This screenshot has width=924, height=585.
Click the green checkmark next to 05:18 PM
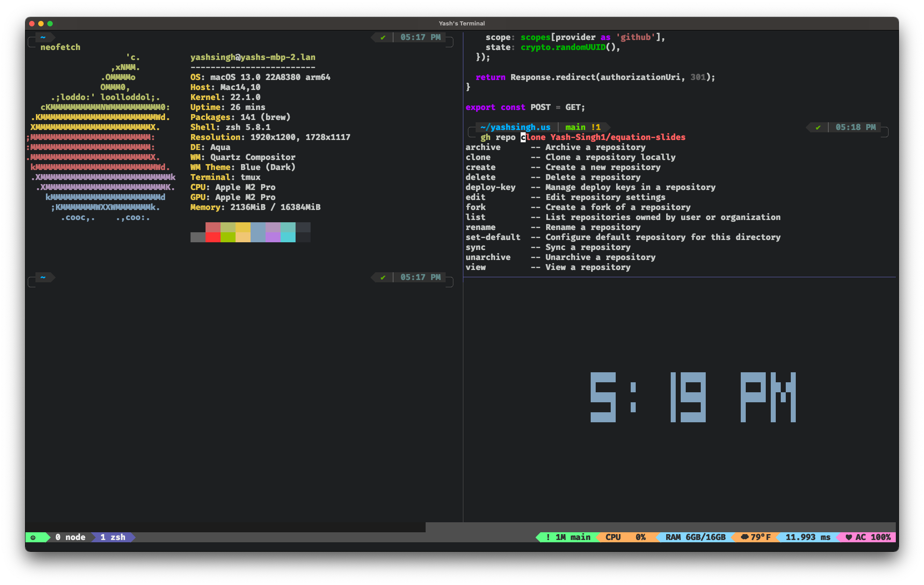pos(818,127)
